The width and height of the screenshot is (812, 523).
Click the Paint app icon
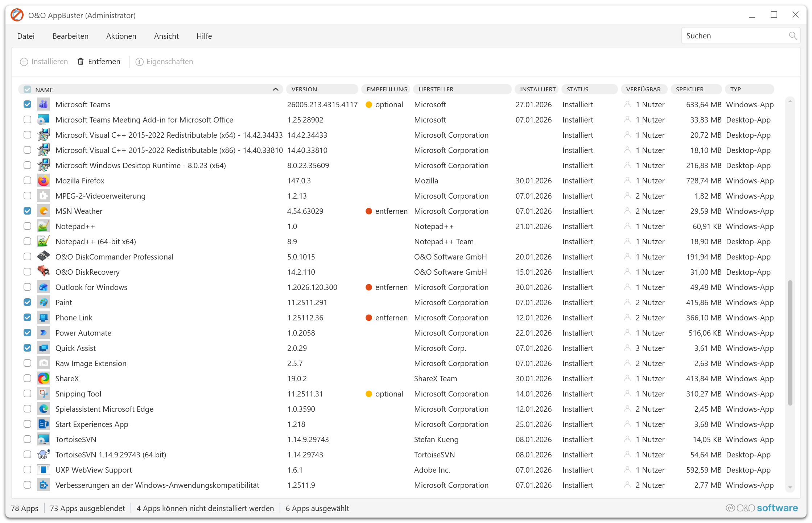(x=44, y=302)
